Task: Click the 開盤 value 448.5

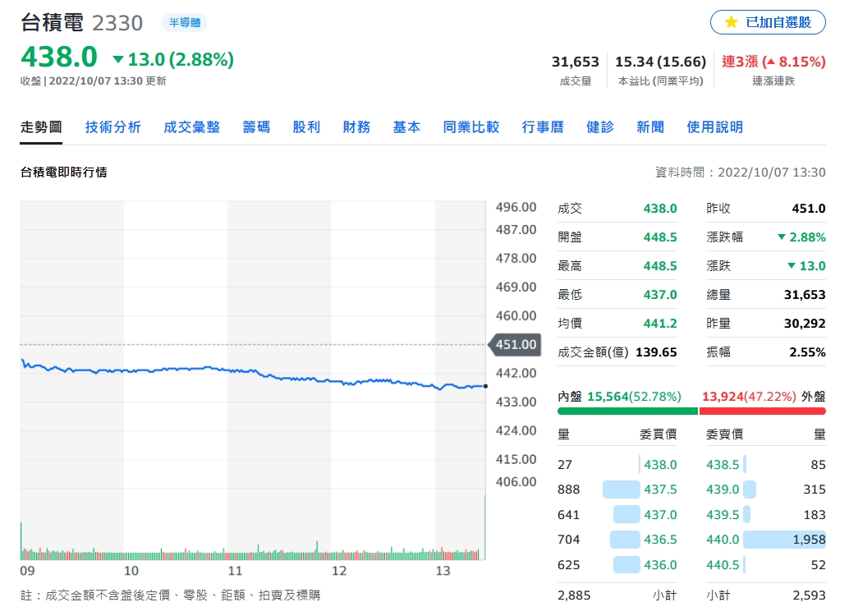Action: [660, 237]
